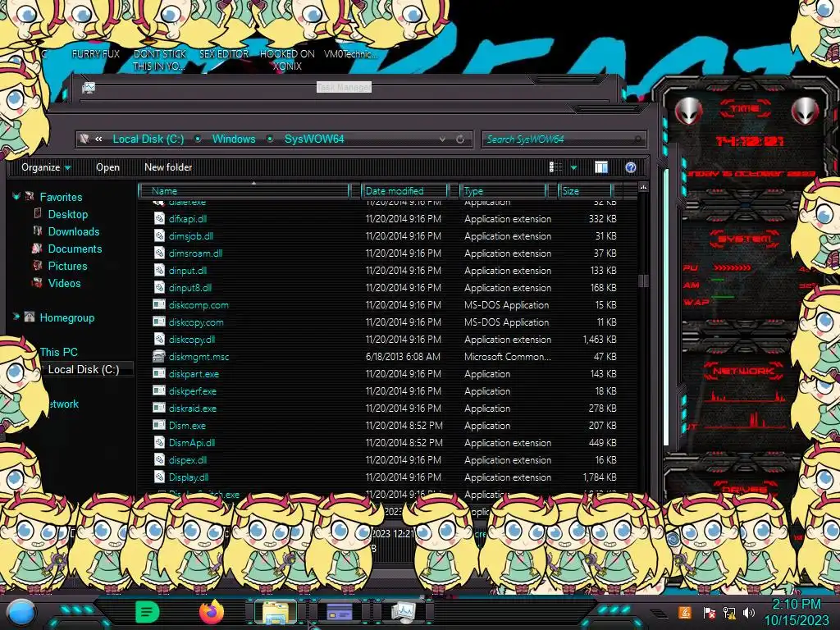Change view with the view layout icon

coord(555,167)
